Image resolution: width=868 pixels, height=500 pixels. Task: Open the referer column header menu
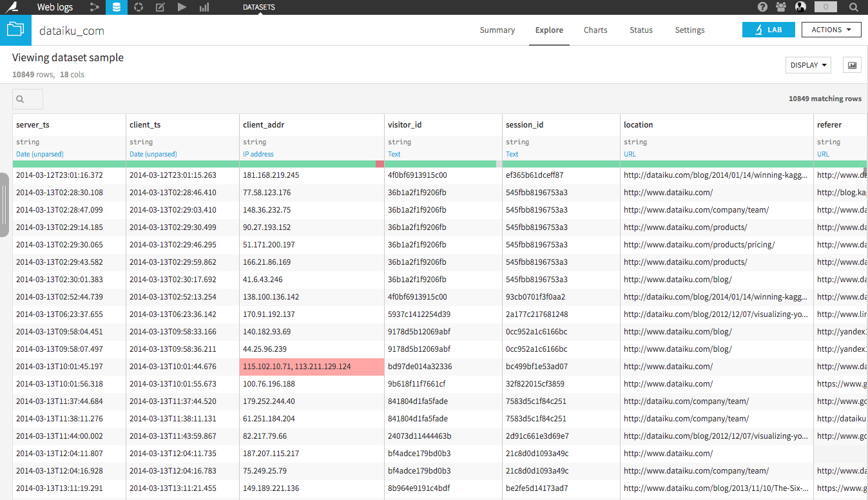(x=829, y=125)
